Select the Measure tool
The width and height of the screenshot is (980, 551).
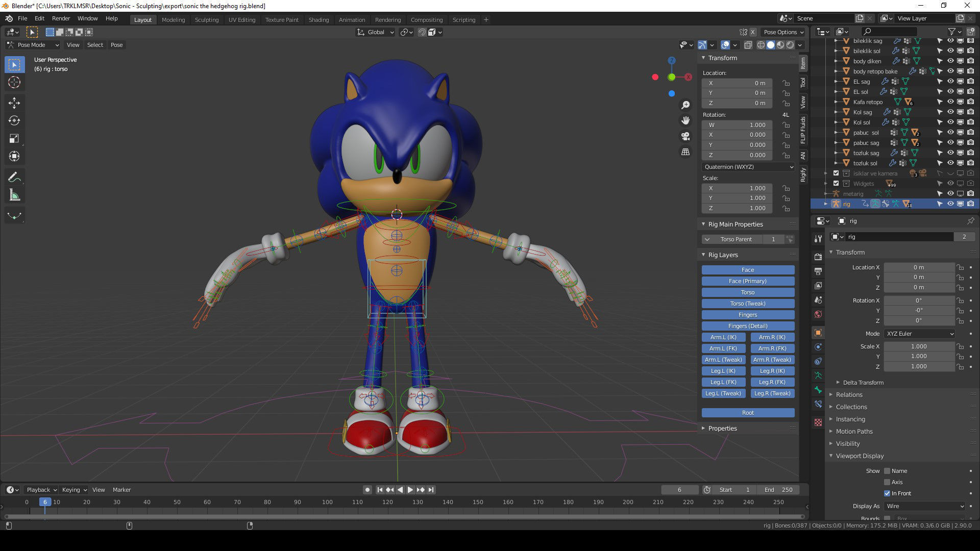14,195
